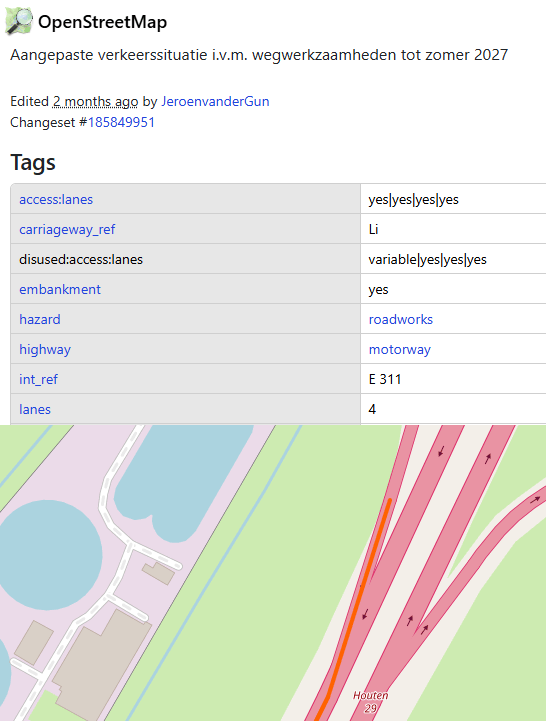Open changeset 185849951
Viewport: 546px width, 721px height.
tap(121, 122)
